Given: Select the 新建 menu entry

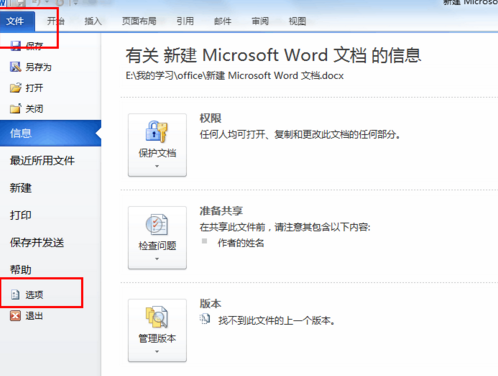Looking at the screenshot, I should (x=21, y=188).
